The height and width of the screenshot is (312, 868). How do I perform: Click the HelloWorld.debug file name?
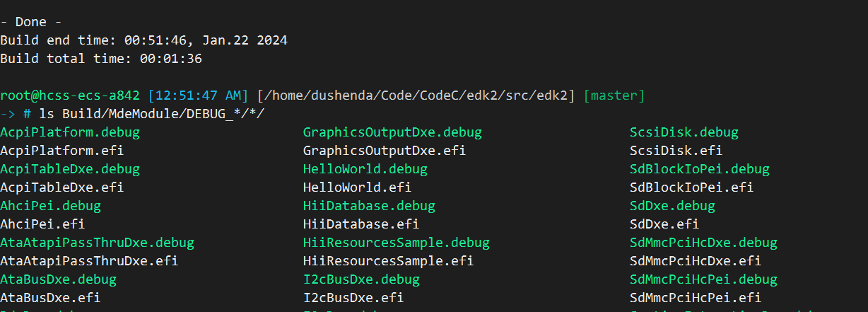click(x=365, y=169)
